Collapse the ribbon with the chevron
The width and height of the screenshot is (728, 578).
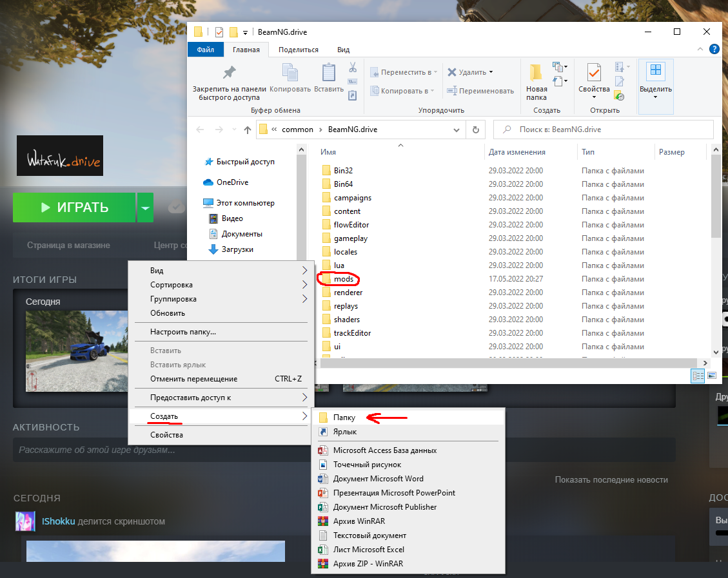pyautogui.click(x=700, y=49)
